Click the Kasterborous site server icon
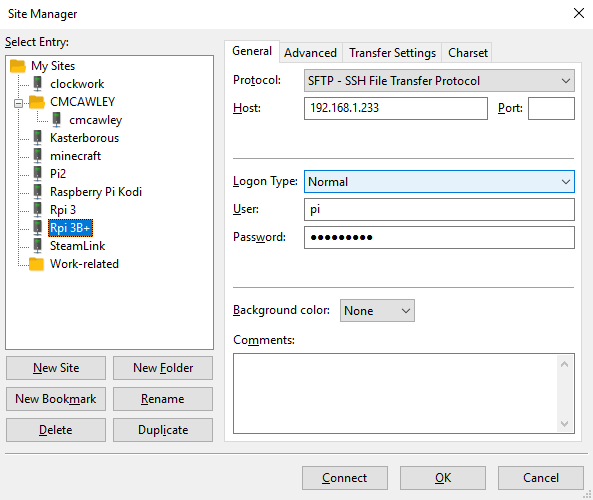 (37, 138)
